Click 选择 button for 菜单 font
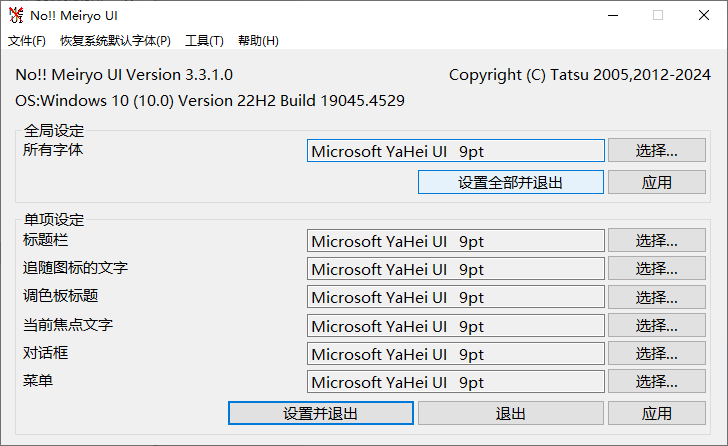Image resolution: width=728 pixels, height=446 pixels. coord(656,382)
